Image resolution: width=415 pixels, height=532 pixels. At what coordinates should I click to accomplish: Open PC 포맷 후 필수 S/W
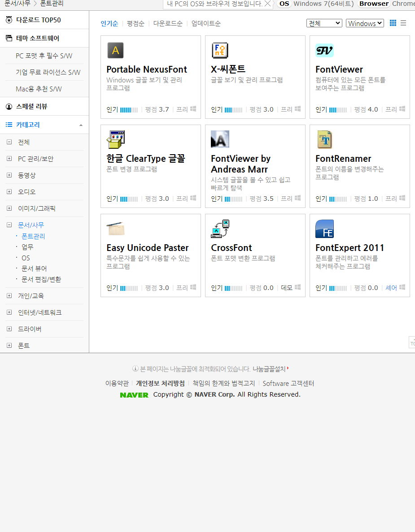(44, 56)
